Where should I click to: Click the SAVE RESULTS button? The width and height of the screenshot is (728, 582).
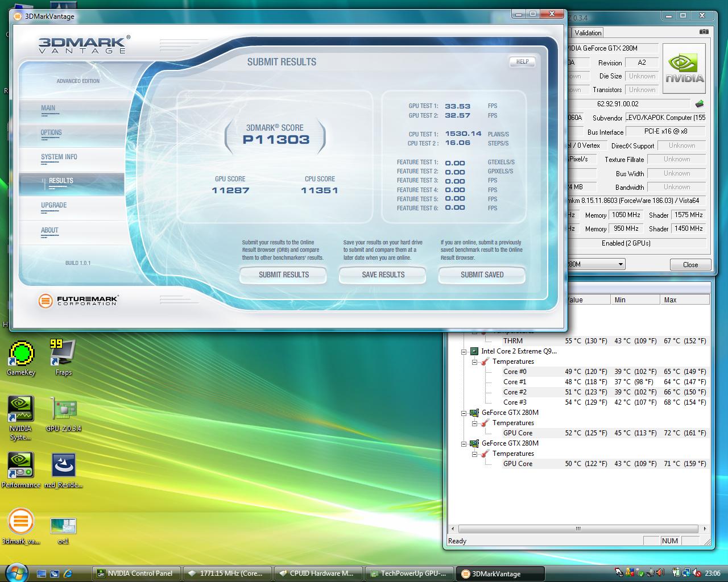(383, 275)
